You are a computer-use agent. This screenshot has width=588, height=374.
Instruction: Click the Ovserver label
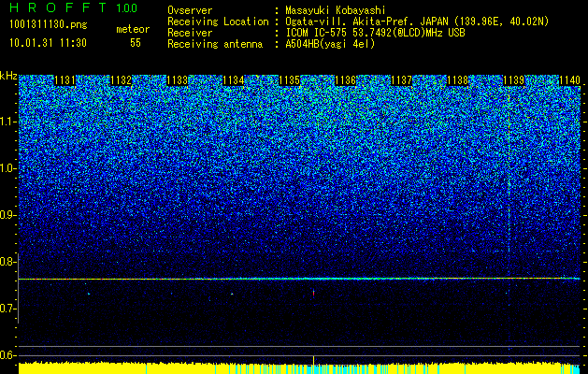click(x=190, y=10)
